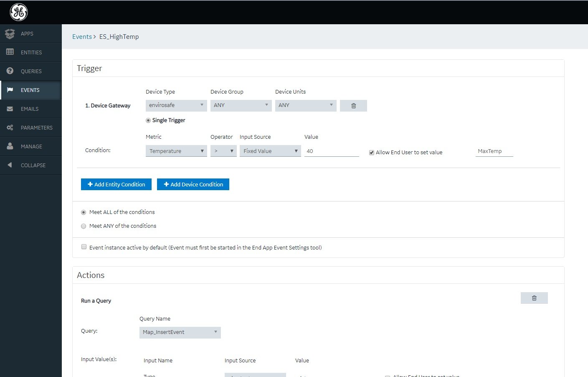Select Meet ANY of the conditions
Image resolution: width=588 pixels, height=377 pixels.
84,226
